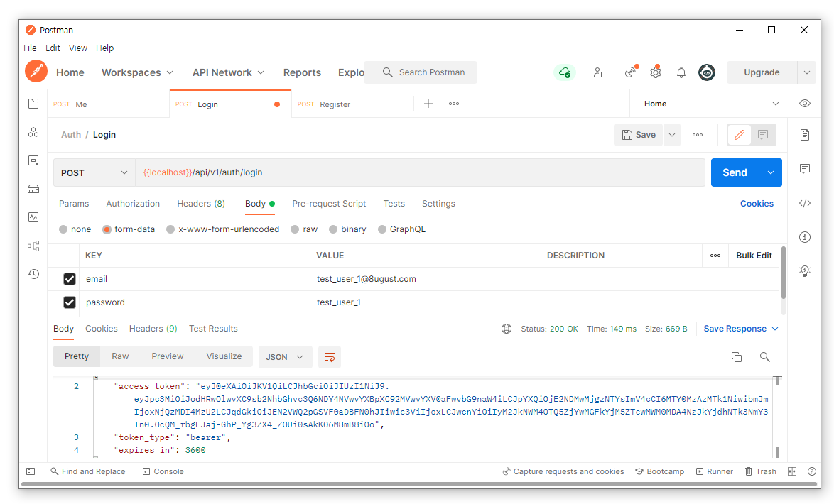834x504 pixels.
Task: Click the Raw response view
Action: coord(120,356)
